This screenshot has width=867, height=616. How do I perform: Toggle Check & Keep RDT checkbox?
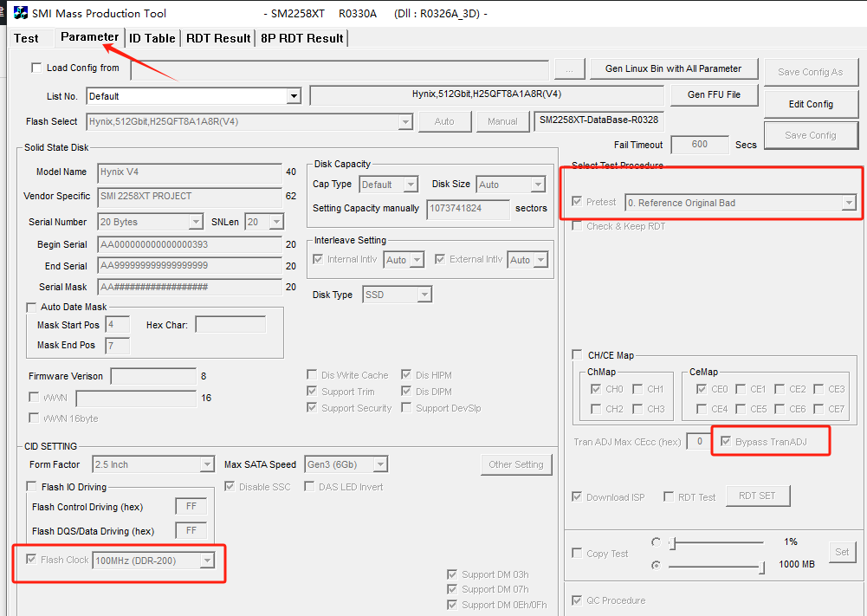[577, 225]
